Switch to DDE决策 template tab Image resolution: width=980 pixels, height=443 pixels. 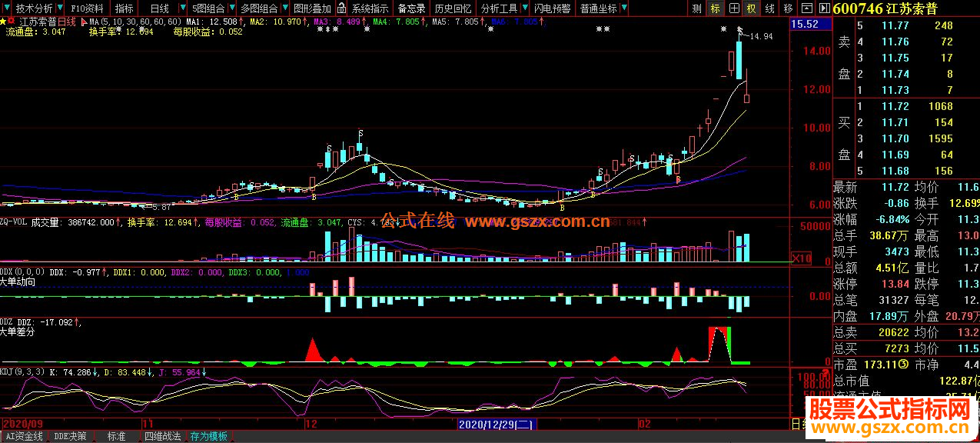(x=70, y=436)
